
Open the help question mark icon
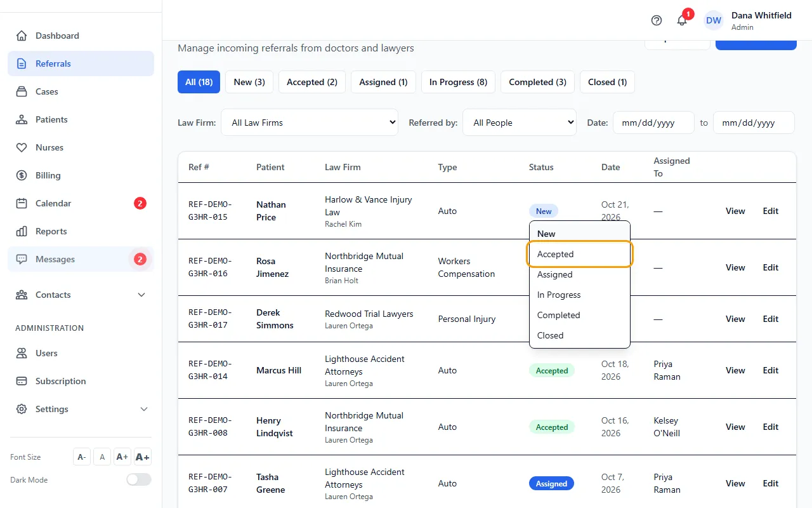coord(657,20)
